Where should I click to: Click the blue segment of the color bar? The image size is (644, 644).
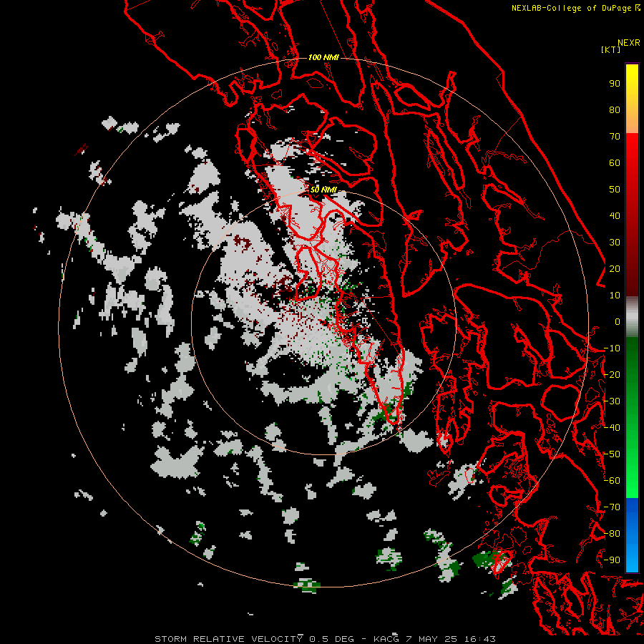(x=632, y=535)
